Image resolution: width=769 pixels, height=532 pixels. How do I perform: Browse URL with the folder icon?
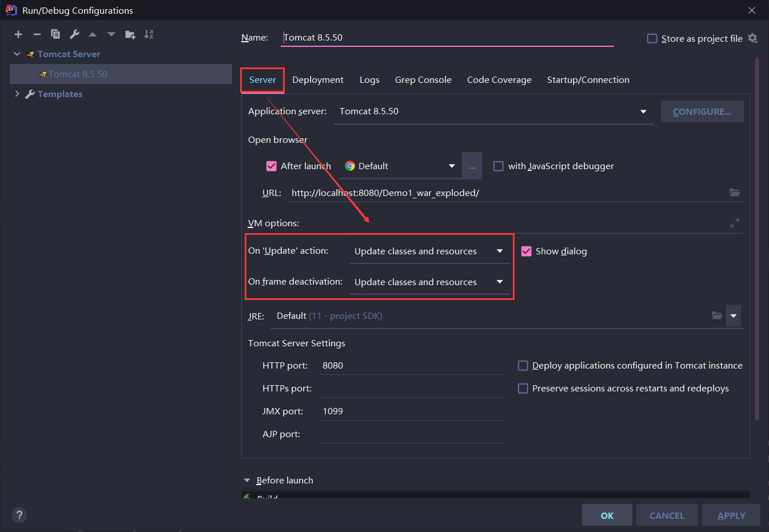tap(735, 193)
